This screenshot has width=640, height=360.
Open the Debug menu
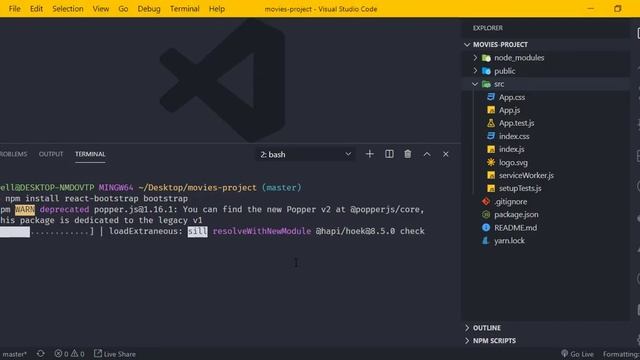pos(149,9)
